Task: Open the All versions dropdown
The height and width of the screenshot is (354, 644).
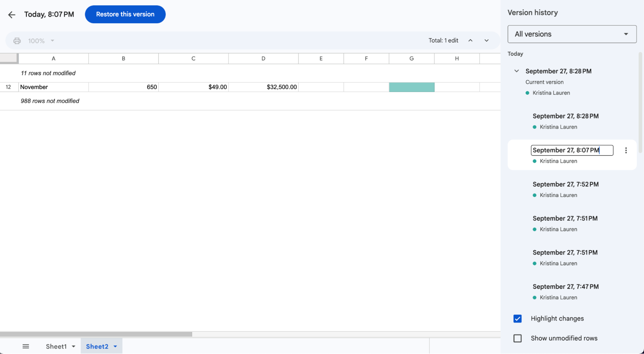Action: pos(572,34)
